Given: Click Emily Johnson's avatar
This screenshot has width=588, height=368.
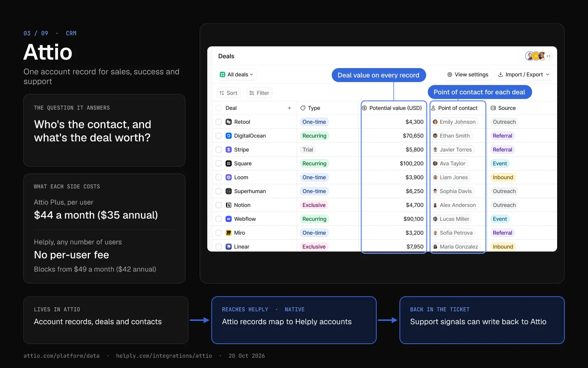Looking at the screenshot, I should [435, 122].
